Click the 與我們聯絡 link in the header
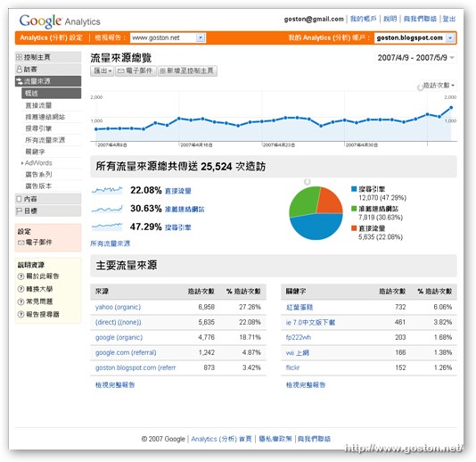The height and width of the screenshot is (462, 476). pos(420,19)
